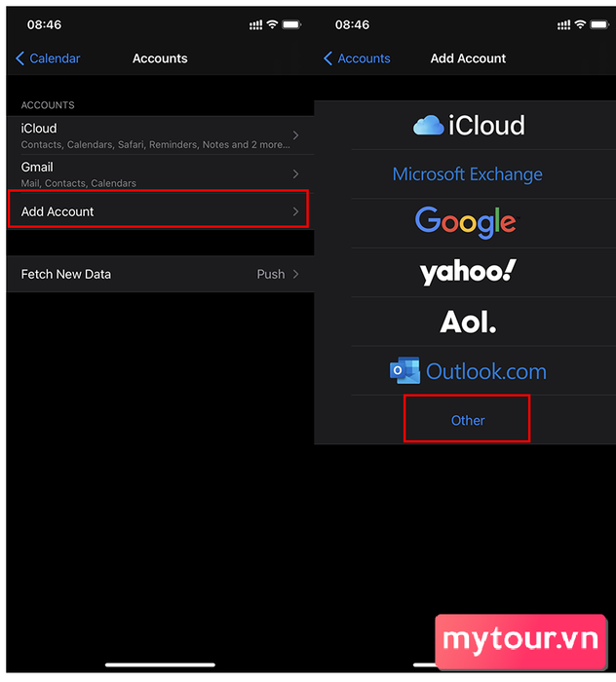
Task: Go back to Accounts from Add Account
Action: pyautogui.click(x=357, y=58)
